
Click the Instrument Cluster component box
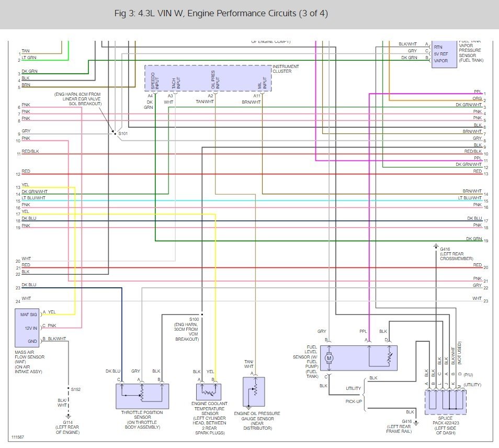pyautogui.click(x=208, y=79)
